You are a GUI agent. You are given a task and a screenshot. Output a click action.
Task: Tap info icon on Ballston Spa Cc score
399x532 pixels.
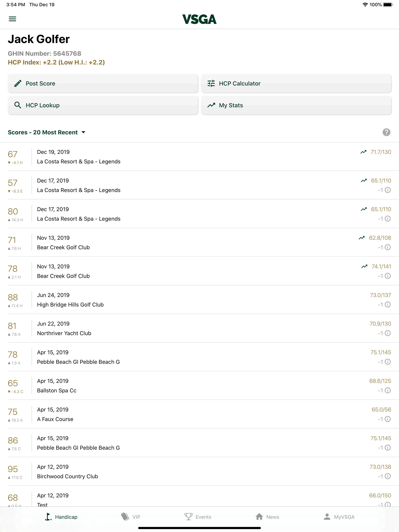pyautogui.click(x=388, y=390)
